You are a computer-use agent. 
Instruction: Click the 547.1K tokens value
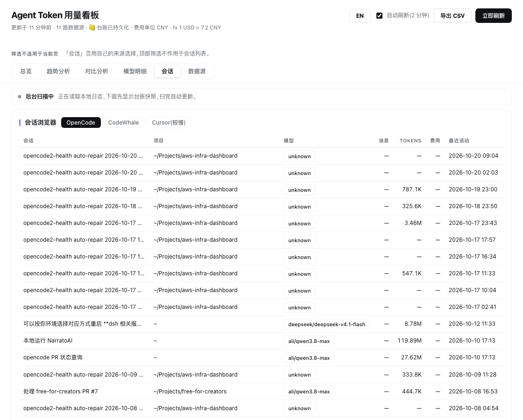click(x=412, y=273)
